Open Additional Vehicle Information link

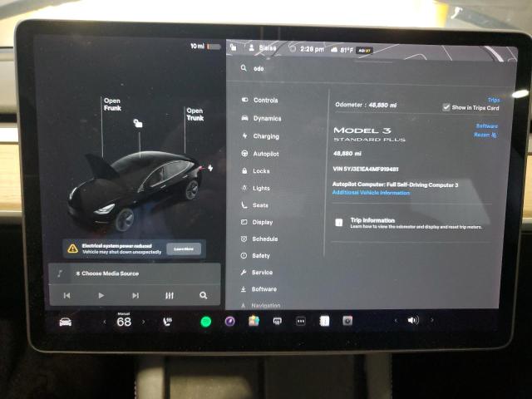(371, 193)
